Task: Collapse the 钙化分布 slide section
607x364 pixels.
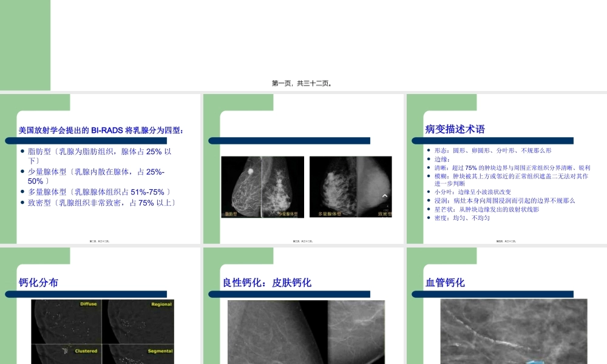Action: 39,282
